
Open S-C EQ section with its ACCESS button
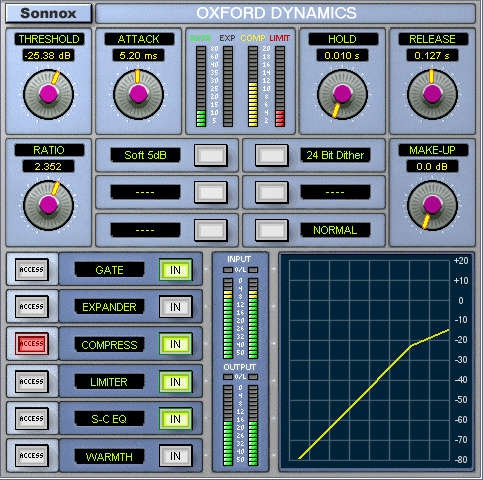tap(32, 418)
